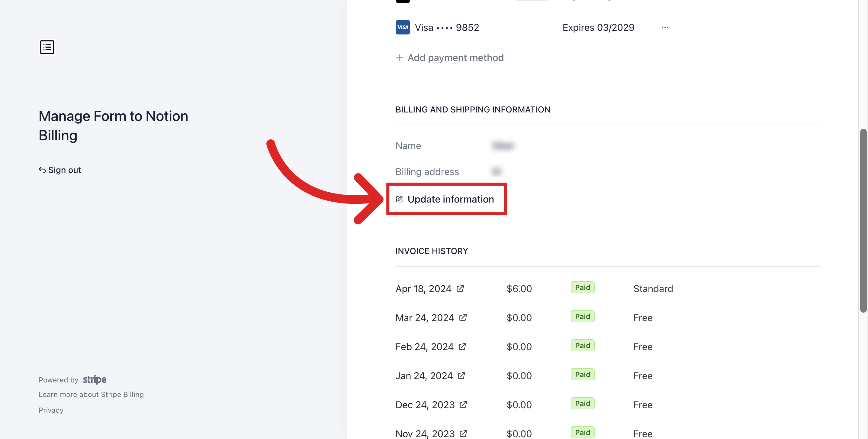This screenshot has height=439, width=868.
Task: Click the Billing and Shipping Information heading
Action: [473, 110]
